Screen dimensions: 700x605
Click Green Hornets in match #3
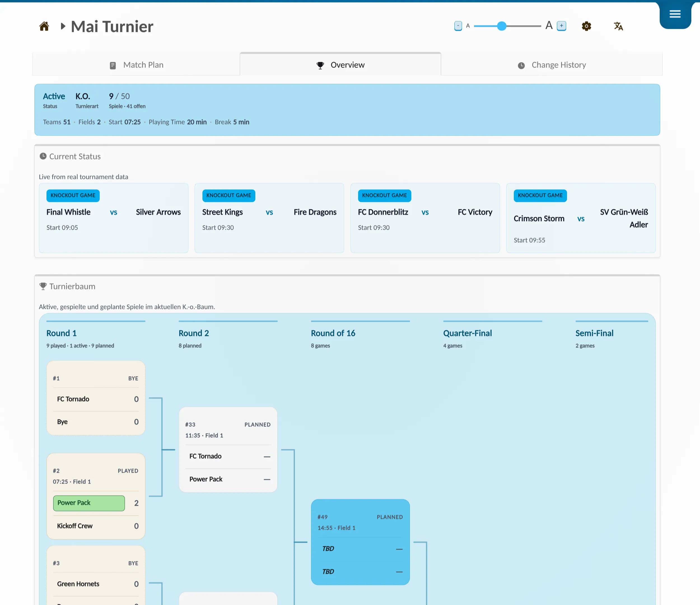coord(78,584)
